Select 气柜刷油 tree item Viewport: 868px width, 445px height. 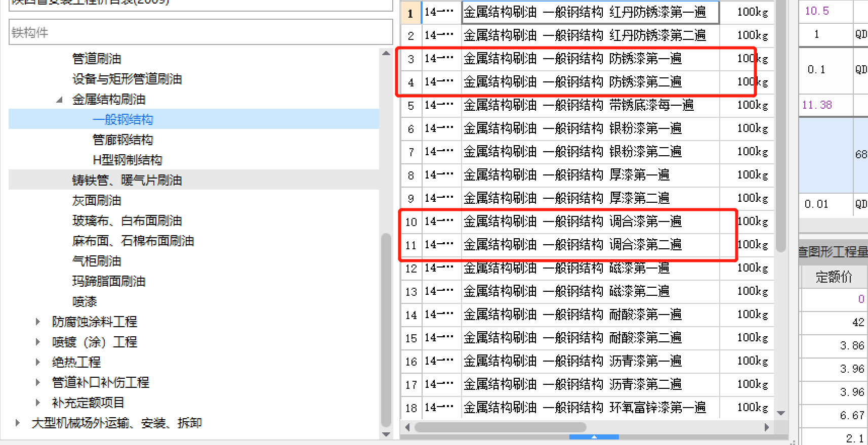click(97, 261)
